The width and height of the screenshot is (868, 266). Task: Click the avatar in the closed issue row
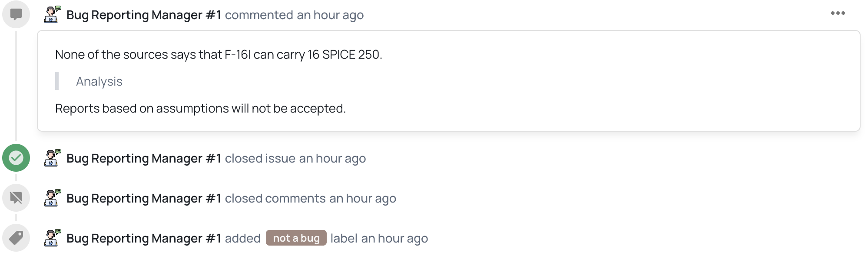tap(52, 158)
